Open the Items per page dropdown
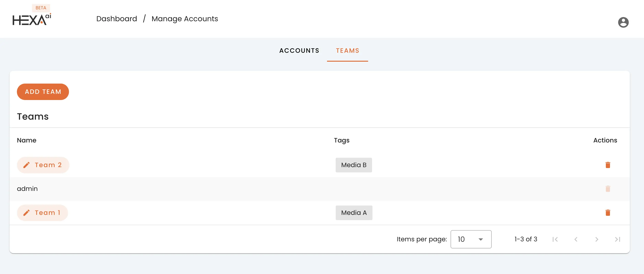This screenshot has height=274, width=644. point(471,239)
